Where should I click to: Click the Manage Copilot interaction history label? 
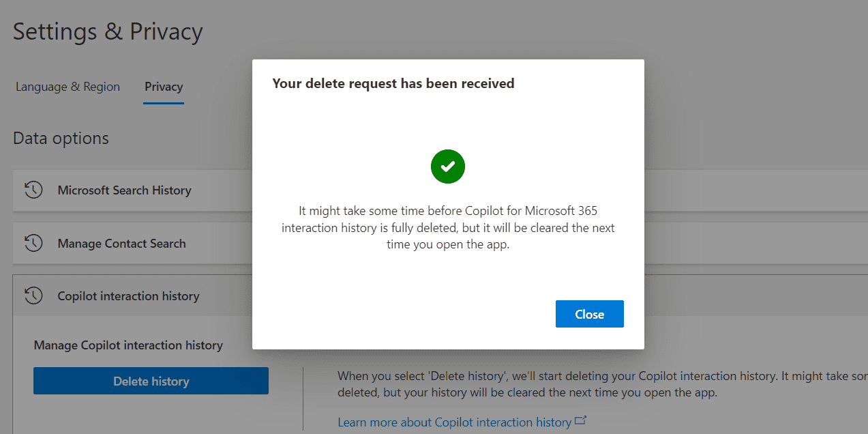(x=128, y=345)
